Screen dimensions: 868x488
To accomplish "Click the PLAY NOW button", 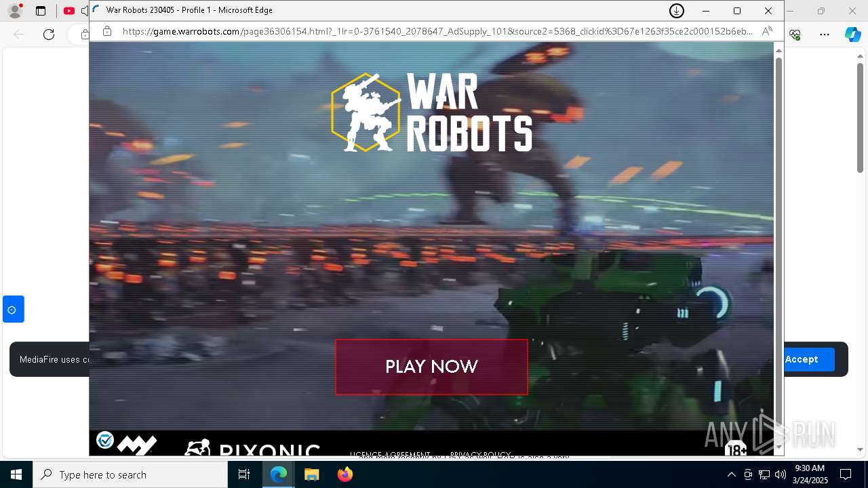I will [431, 367].
